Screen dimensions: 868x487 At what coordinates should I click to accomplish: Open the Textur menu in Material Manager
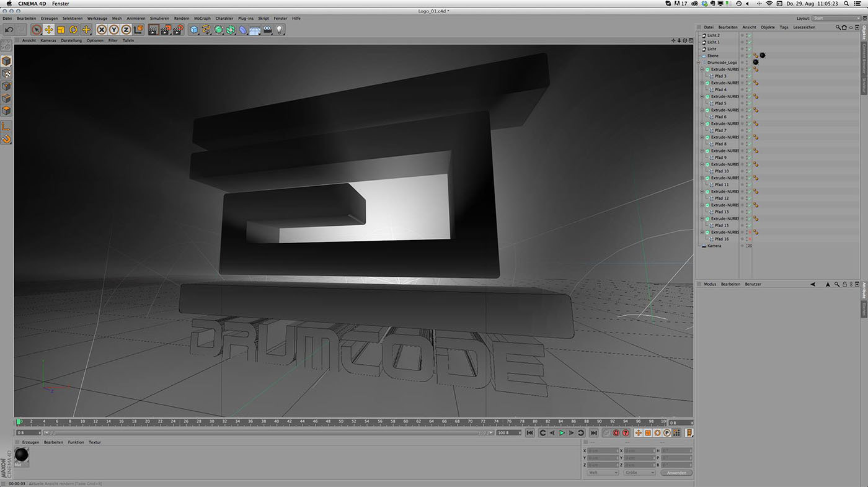95,442
